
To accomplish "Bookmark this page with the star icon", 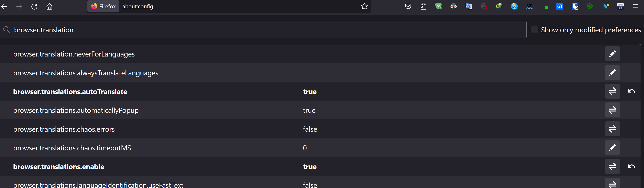I will 364,7.
